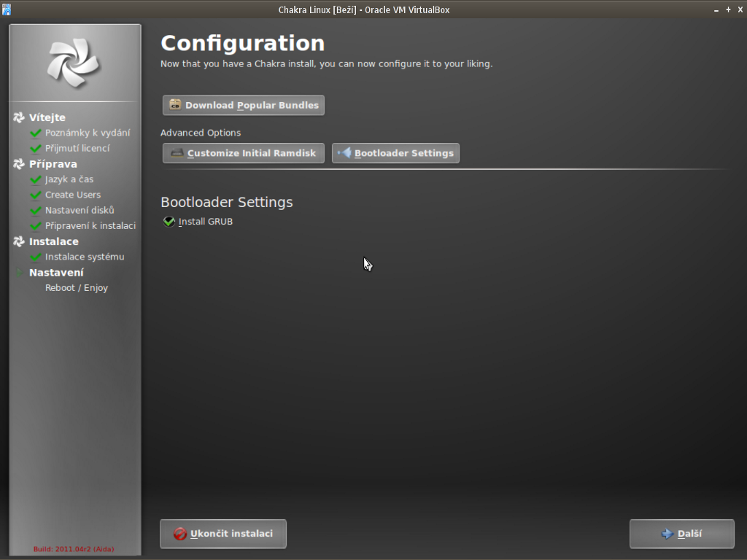This screenshot has width=747, height=560.
Task: Quit the installer with Ukončit instalaci
Action: (x=223, y=534)
